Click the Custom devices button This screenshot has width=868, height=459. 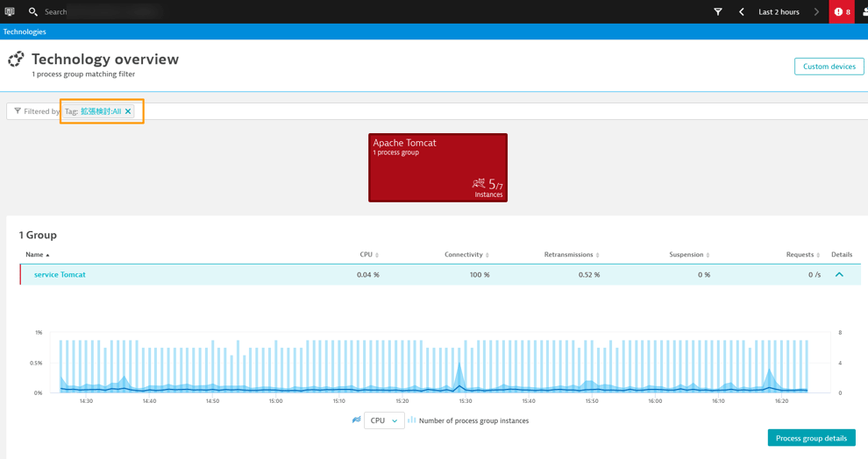(829, 67)
